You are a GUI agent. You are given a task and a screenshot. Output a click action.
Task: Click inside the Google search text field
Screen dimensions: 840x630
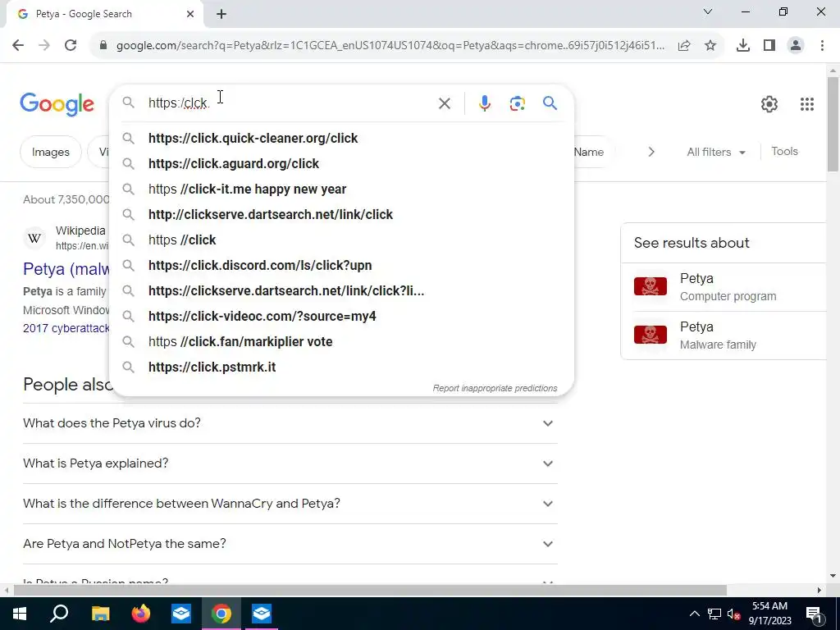point(290,103)
